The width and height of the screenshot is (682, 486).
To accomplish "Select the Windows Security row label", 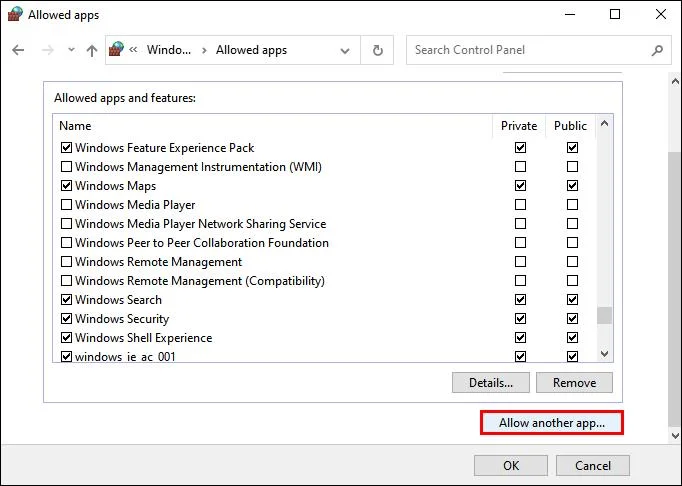I will click(122, 319).
